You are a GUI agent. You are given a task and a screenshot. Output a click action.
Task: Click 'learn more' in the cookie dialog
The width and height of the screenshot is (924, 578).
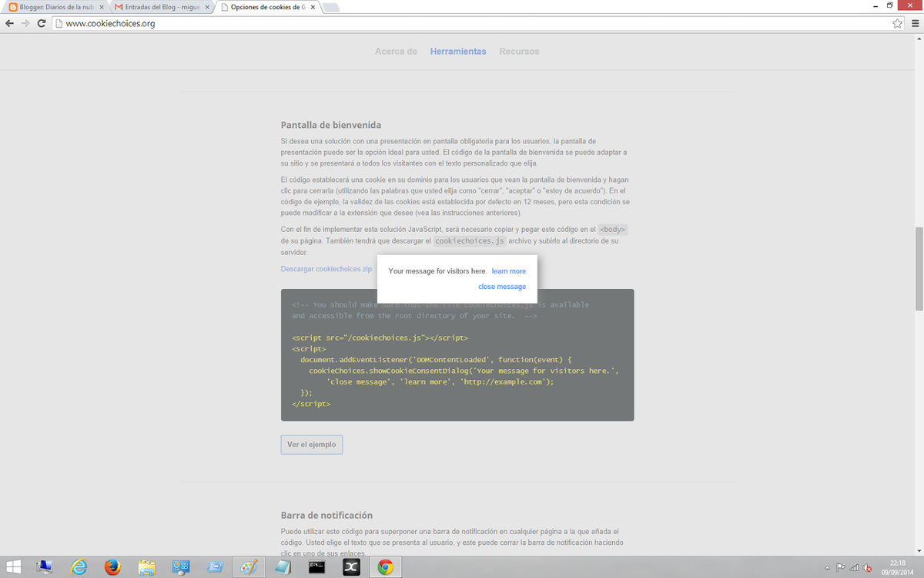coord(509,271)
